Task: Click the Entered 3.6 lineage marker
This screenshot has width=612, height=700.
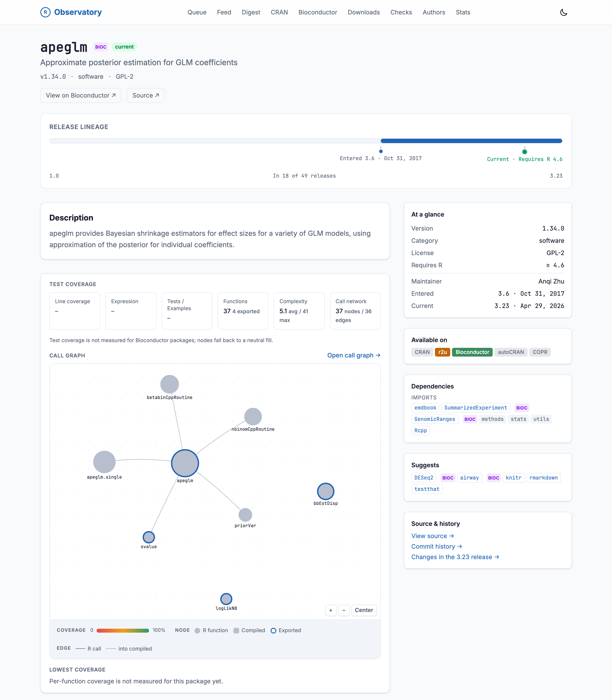Action: point(381,151)
